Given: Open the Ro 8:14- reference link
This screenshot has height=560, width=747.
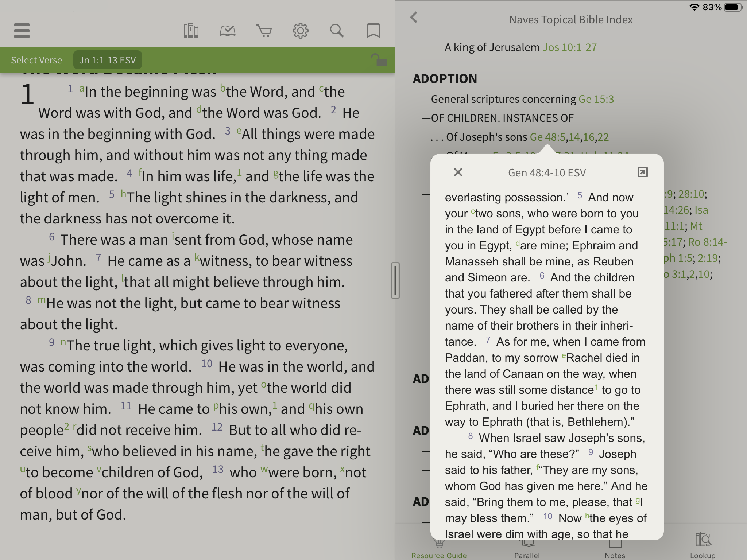Looking at the screenshot, I should pyautogui.click(x=708, y=242).
